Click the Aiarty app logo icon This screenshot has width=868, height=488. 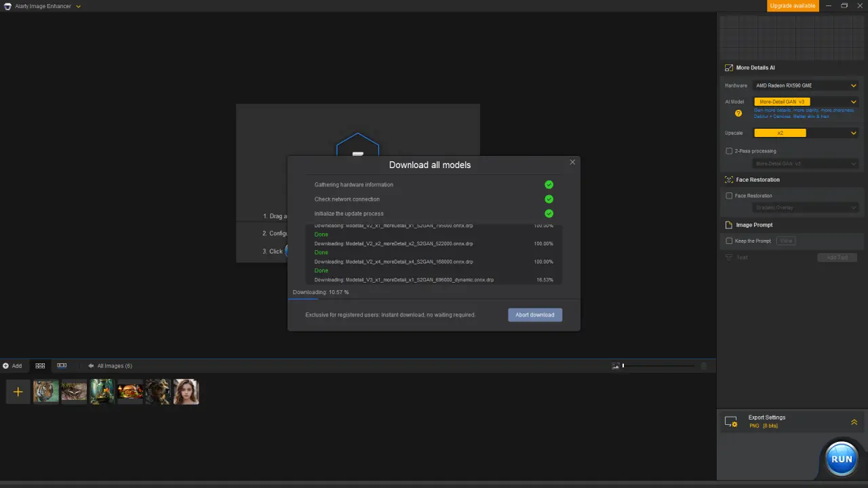point(7,6)
